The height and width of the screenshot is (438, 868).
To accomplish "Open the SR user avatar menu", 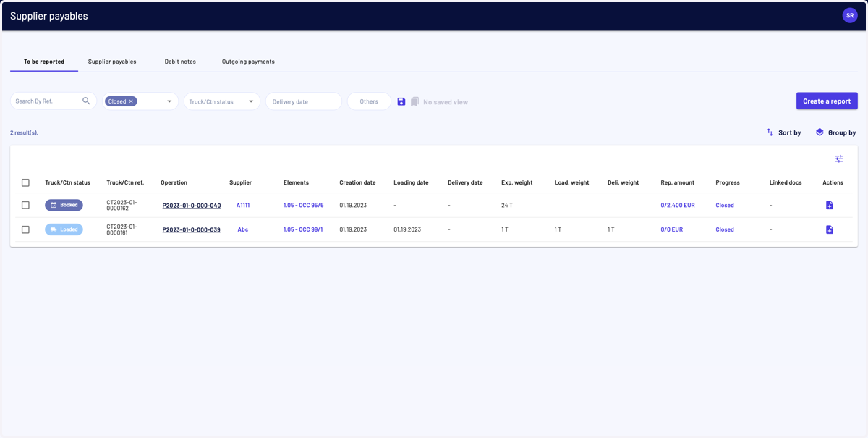I will point(850,15).
